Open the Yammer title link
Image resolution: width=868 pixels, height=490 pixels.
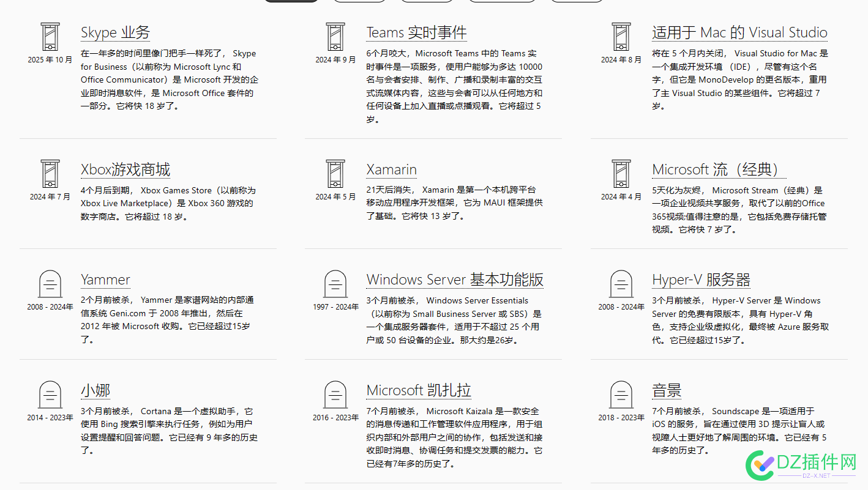click(x=105, y=280)
